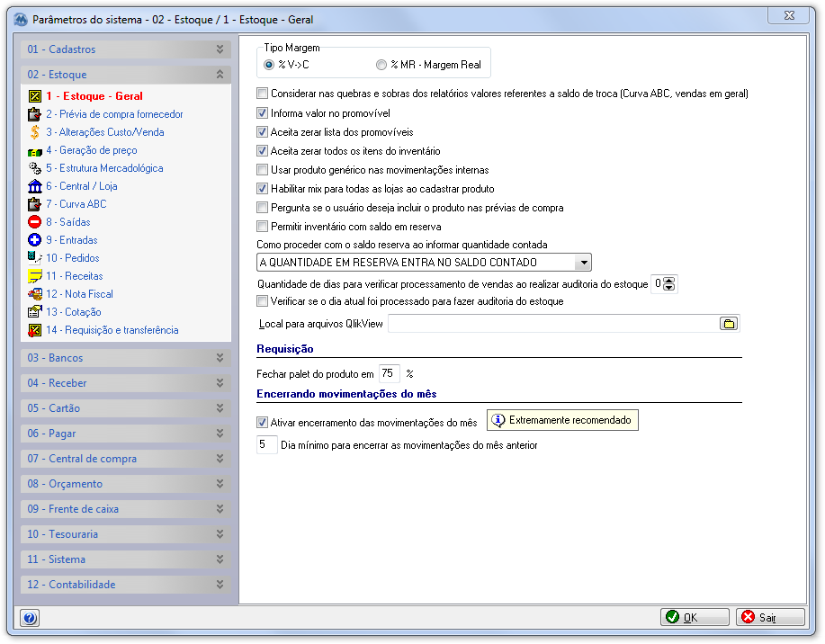Image resolution: width=825 pixels, height=644 pixels.
Task: Click the Cotação icon
Action: tap(35, 312)
